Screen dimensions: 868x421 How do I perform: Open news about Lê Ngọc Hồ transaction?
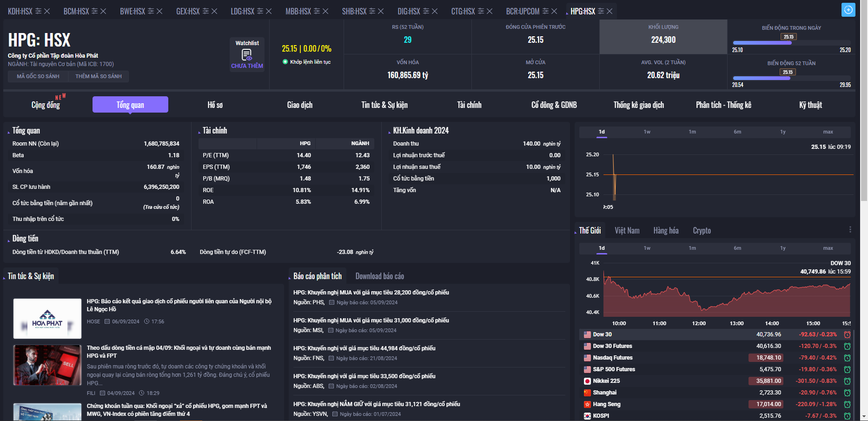point(179,305)
